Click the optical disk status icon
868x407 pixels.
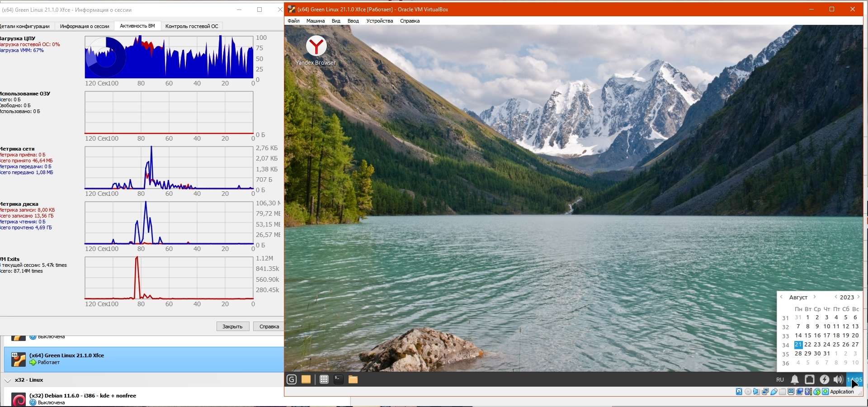pos(748,392)
